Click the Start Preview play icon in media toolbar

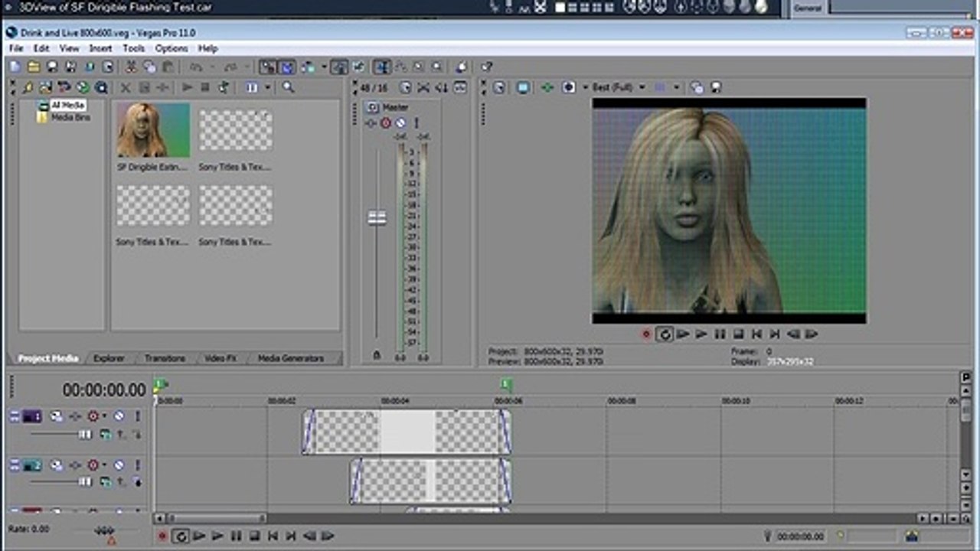click(187, 87)
